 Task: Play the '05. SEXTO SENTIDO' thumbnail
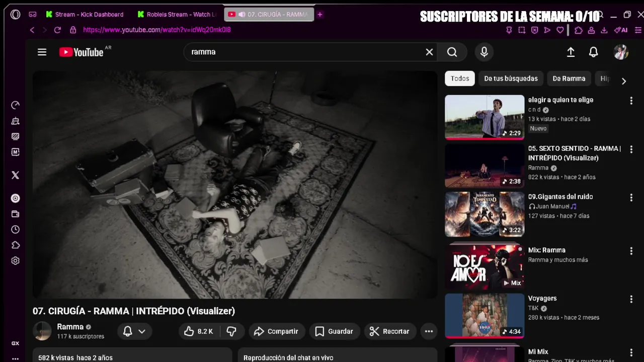[x=485, y=165]
